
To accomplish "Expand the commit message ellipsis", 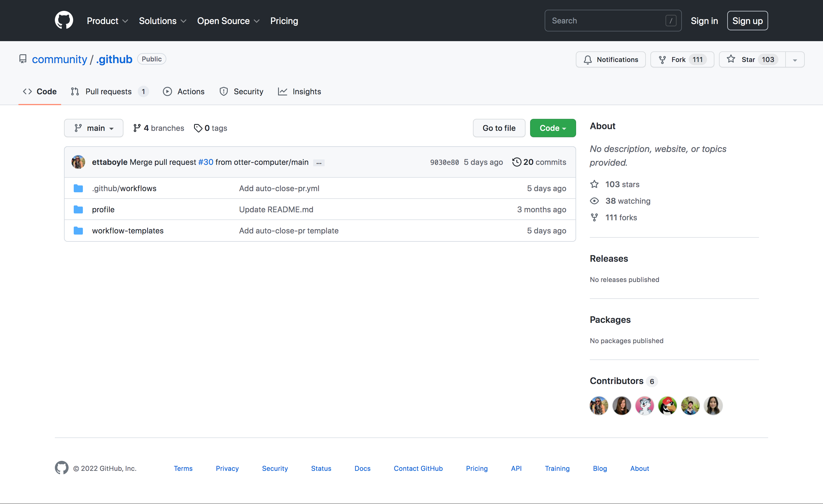I will point(319,163).
